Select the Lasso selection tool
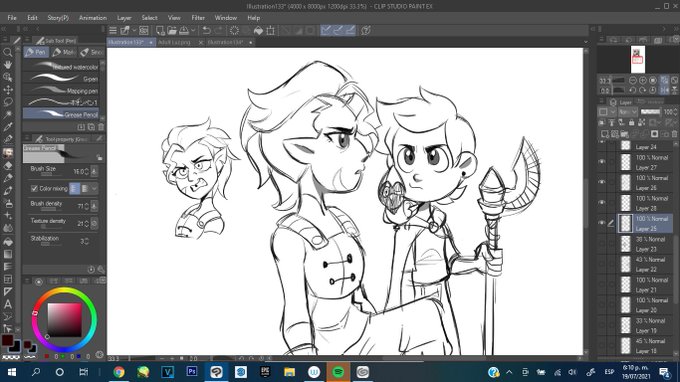The height and width of the screenshot is (382, 680). pyautogui.click(x=8, y=102)
